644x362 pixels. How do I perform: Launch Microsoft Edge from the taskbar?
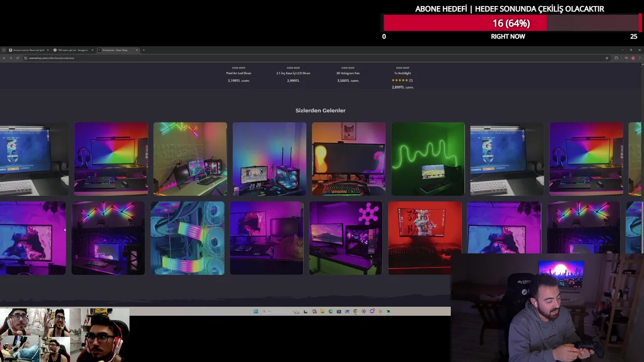pyautogui.click(x=331, y=311)
